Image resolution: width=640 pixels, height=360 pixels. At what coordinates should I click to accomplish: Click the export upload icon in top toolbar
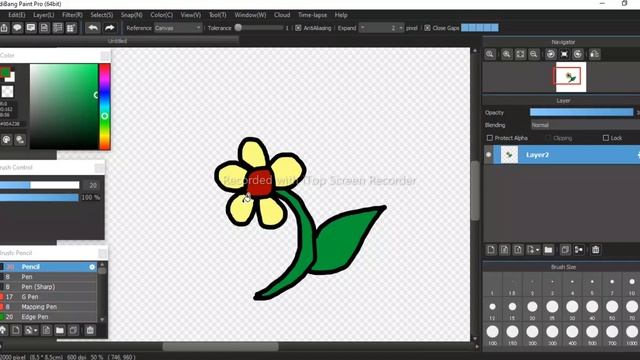(x=4, y=28)
